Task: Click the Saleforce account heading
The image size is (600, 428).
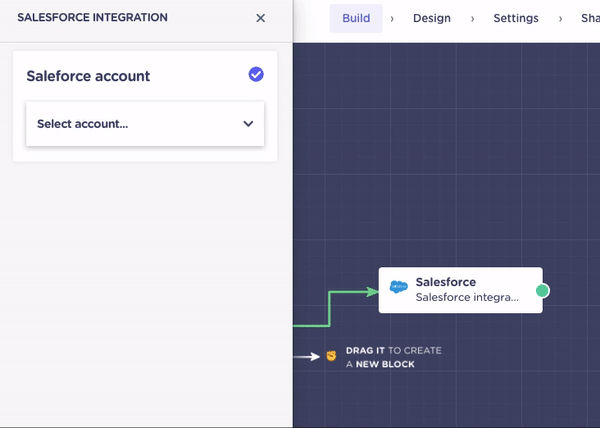Action: 88,76
